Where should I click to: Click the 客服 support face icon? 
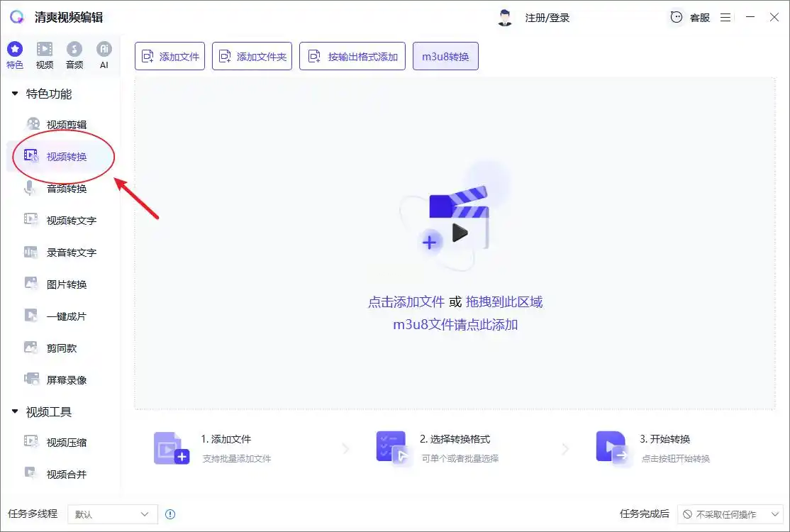pos(676,17)
